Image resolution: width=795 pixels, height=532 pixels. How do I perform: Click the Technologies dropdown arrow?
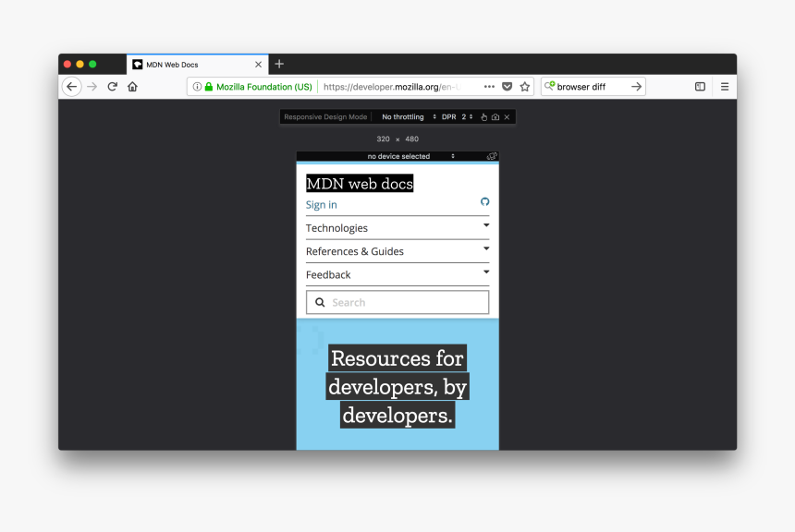coord(486,225)
